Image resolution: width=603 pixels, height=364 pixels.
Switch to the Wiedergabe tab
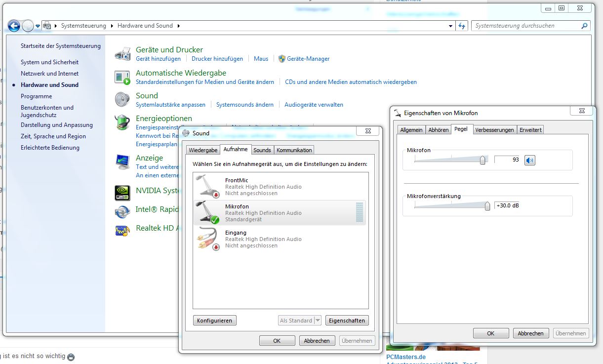pyautogui.click(x=203, y=150)
